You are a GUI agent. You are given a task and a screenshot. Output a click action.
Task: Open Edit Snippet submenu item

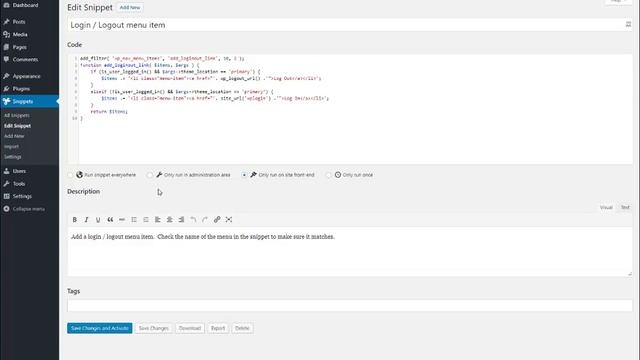click(x=18, y=126)
